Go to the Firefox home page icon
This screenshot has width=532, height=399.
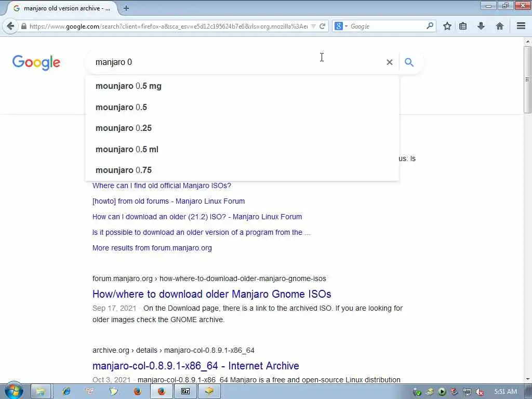coord(499,26)
